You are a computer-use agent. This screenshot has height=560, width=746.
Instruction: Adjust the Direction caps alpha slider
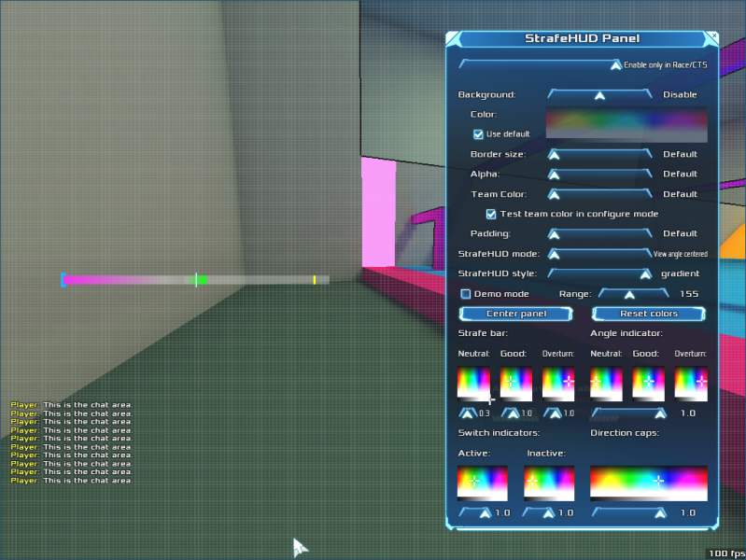point(629,512)
